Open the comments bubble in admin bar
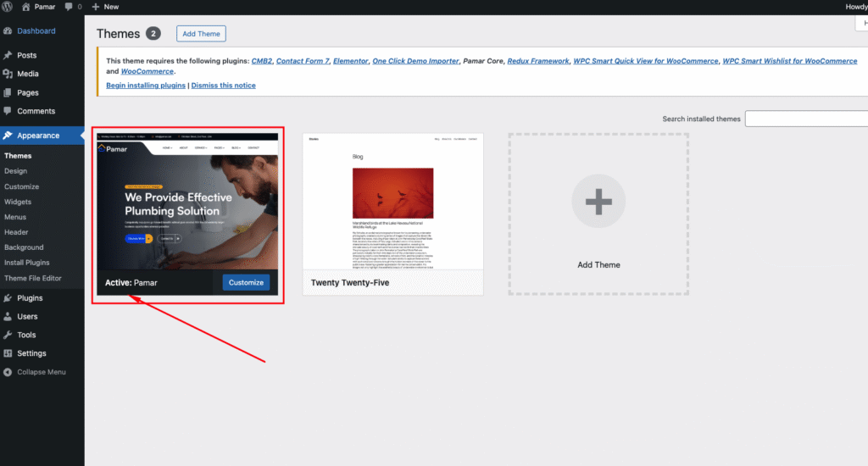 (73, 7)
